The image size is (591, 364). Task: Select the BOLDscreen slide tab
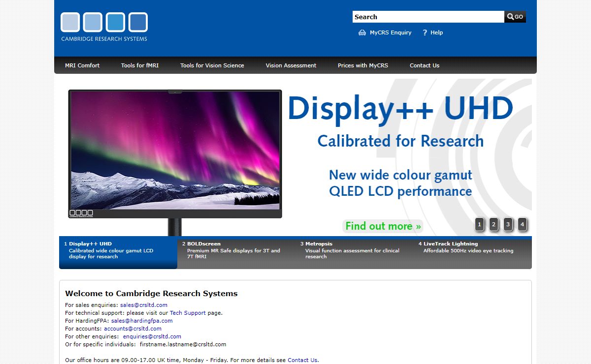click(x=236, y=253)
